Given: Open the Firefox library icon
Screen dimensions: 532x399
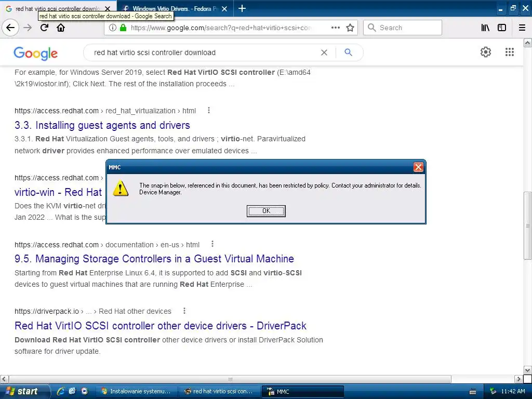Looking at the screenshot, I should pyautogui.click(x=485, y=28).
